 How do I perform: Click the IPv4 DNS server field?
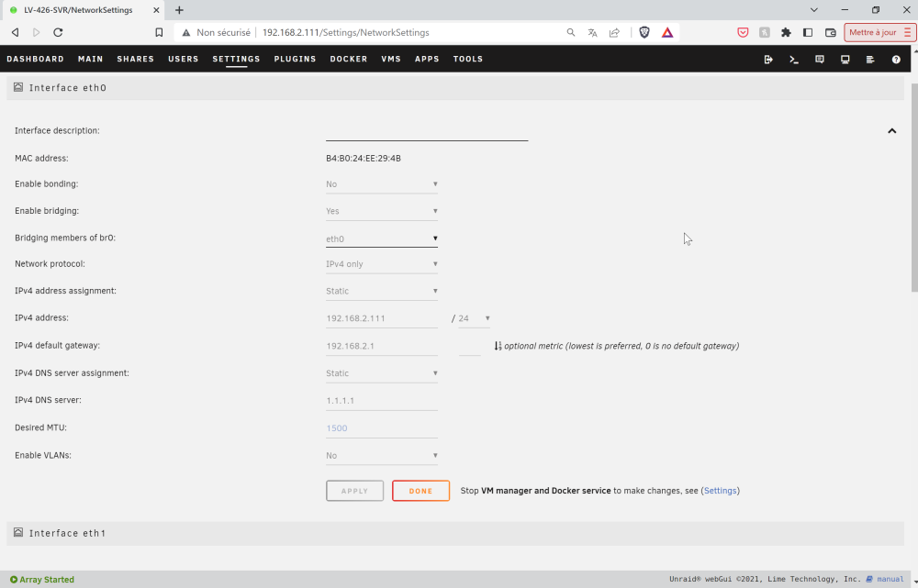[382, 401]
